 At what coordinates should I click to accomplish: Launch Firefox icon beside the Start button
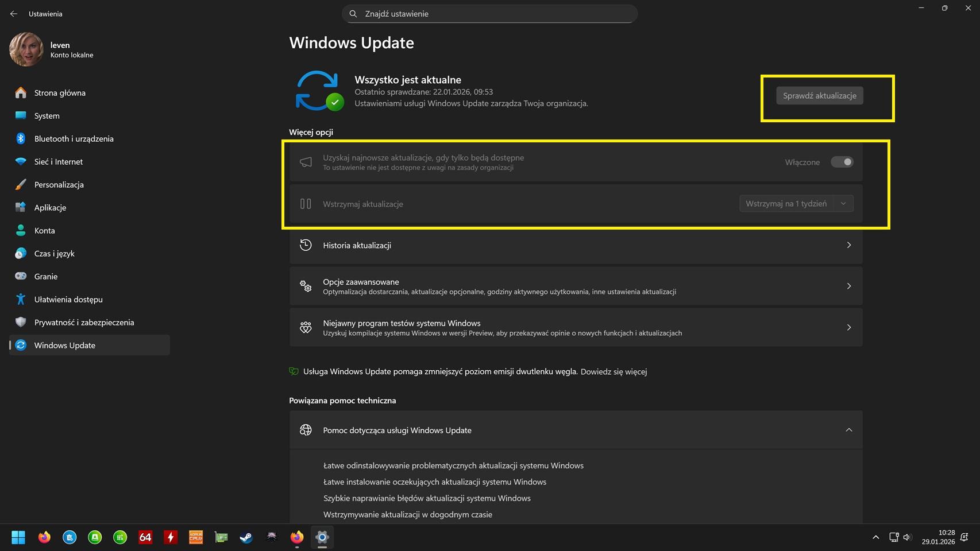pyautogui.click(x=44, y=537)
